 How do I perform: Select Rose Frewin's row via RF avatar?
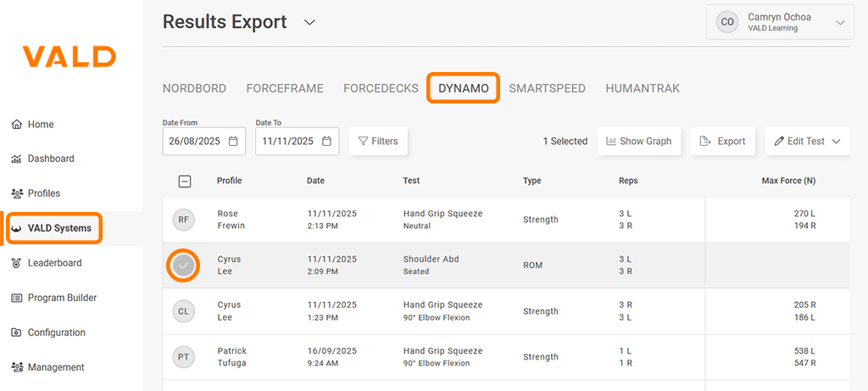point(183,220)
